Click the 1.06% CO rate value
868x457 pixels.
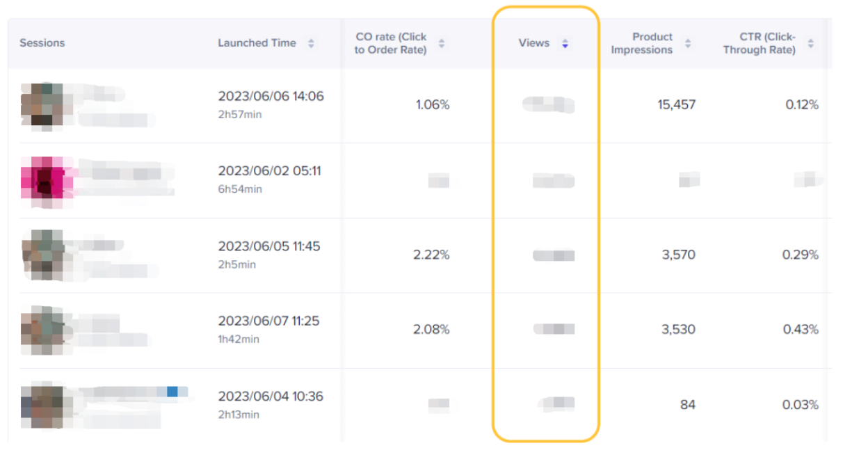(x=433, y=105)
